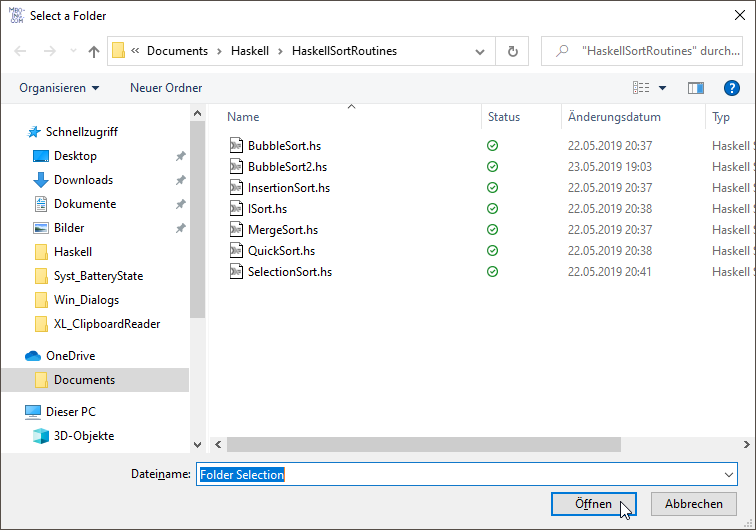Select BubbleSort2.hs file
Viewport: 756px width, 530px height.
[x=287, y=167]
